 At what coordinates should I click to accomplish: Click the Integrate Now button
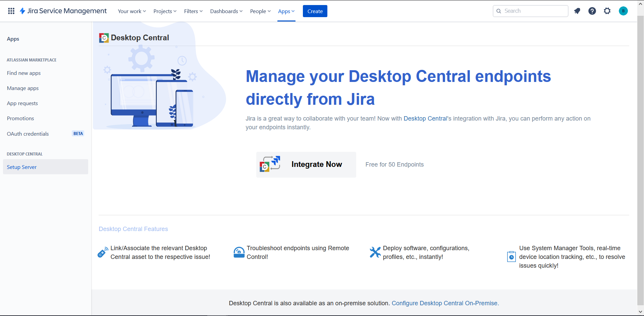coord(306,165)
